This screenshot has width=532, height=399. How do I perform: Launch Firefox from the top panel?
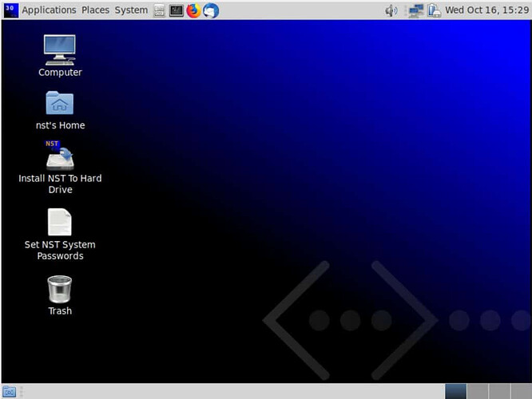click(193, 10)
